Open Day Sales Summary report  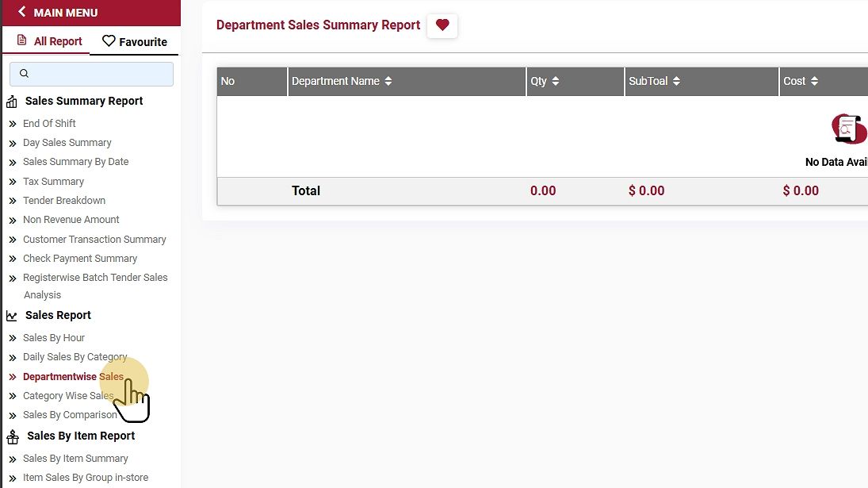click(x=67, y=143)
